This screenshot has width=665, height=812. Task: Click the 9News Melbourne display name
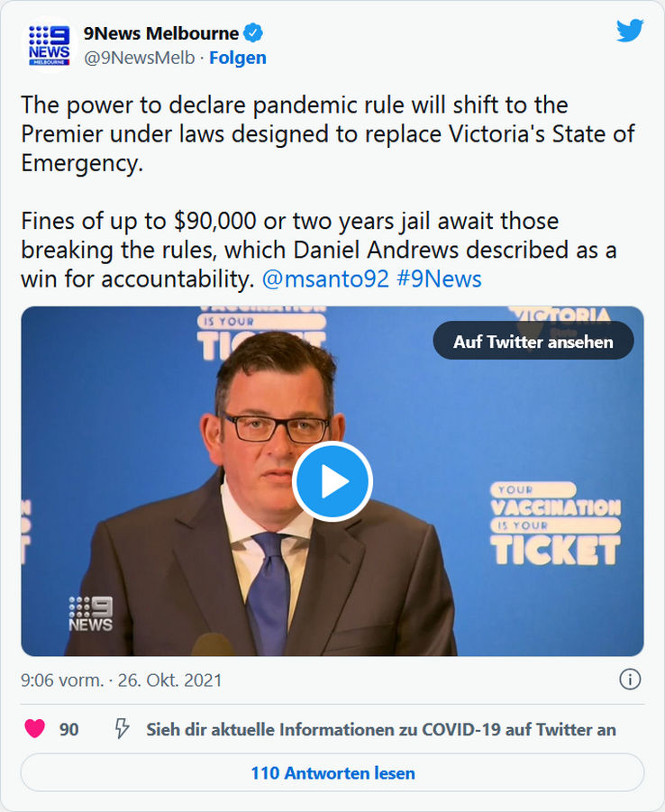click(161, 33)
